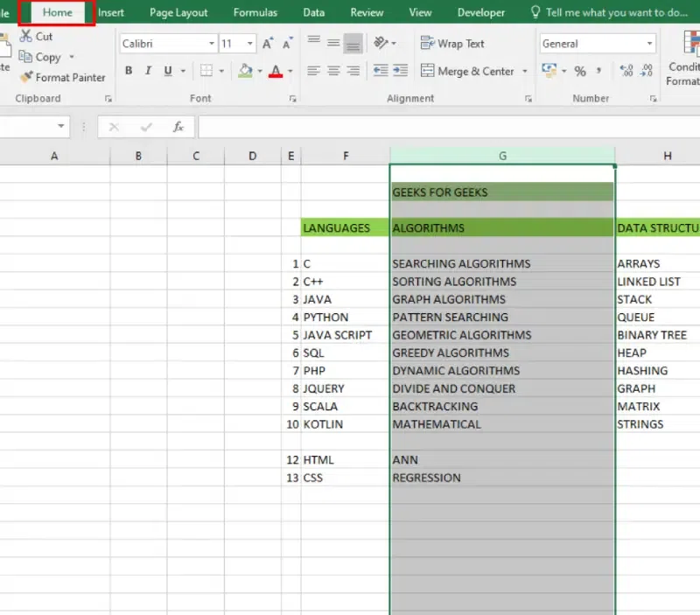This screenshot has width=700, height=615.
Task: Cancel formula entry X icon
Action: coord(114,127)
